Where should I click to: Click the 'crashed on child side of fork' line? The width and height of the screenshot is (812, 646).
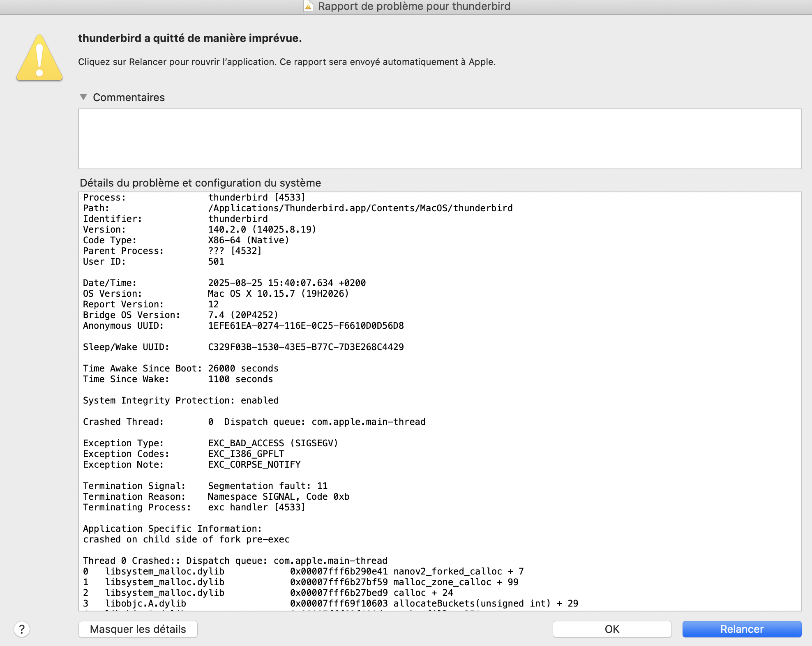tap(186, 539)
